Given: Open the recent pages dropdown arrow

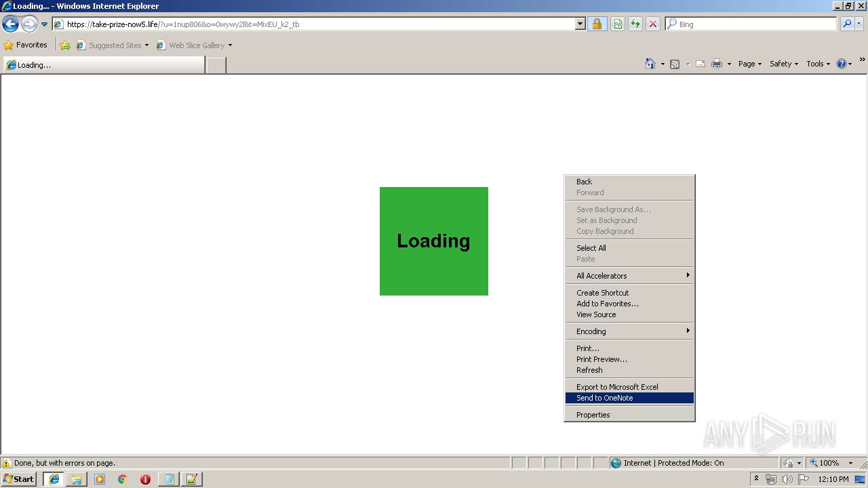Looking at the screenshot, I should [45, 24].
